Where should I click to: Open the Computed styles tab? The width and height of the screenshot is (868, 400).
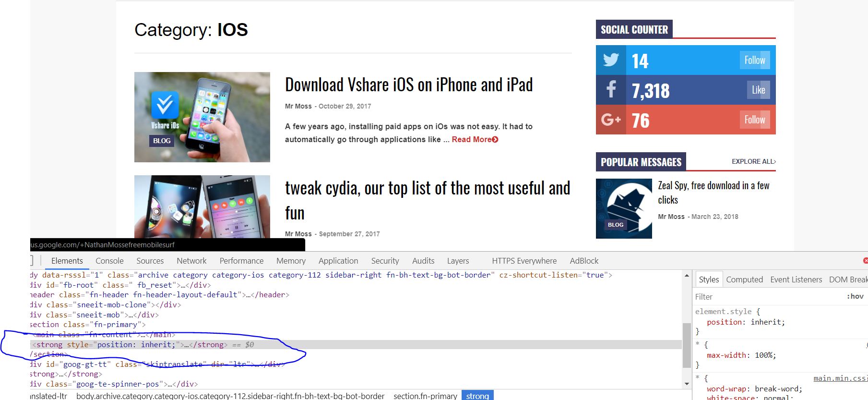(x=744, y=279)
